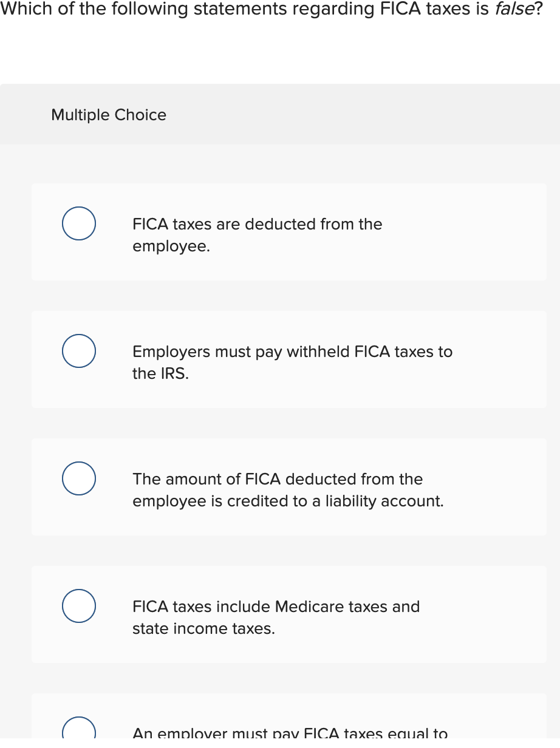Click the answer text 'FICA taxes are deducted from the employee'
The width and height of the screenshot is (560, 748).
tap(258, 235)
